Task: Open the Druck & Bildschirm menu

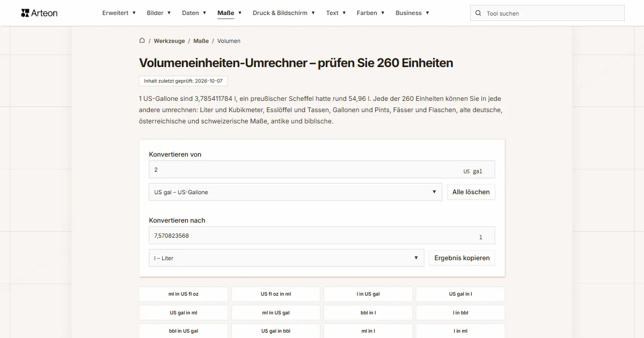Action: [x=284, y=13]
